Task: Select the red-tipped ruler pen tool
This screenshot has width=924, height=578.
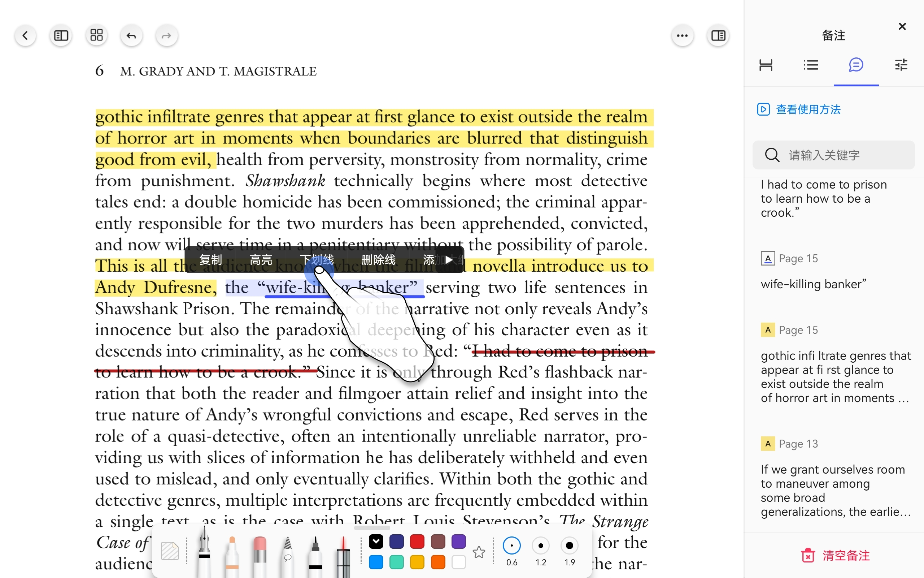Action: tap(343, 557)
